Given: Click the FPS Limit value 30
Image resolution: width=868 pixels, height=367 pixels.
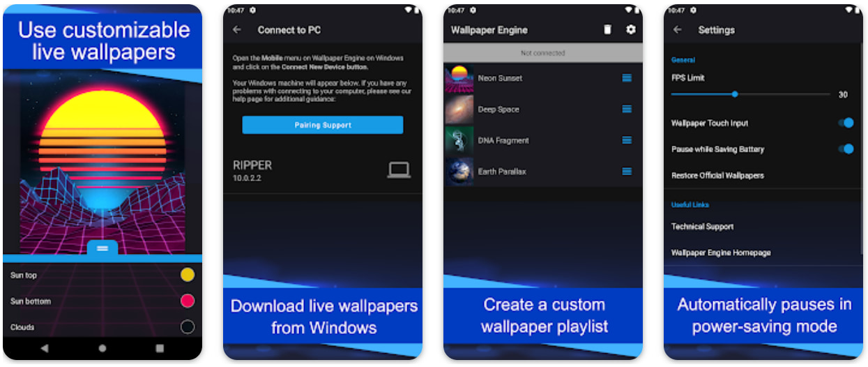Looking at the screenshot, I should point(843,95).
